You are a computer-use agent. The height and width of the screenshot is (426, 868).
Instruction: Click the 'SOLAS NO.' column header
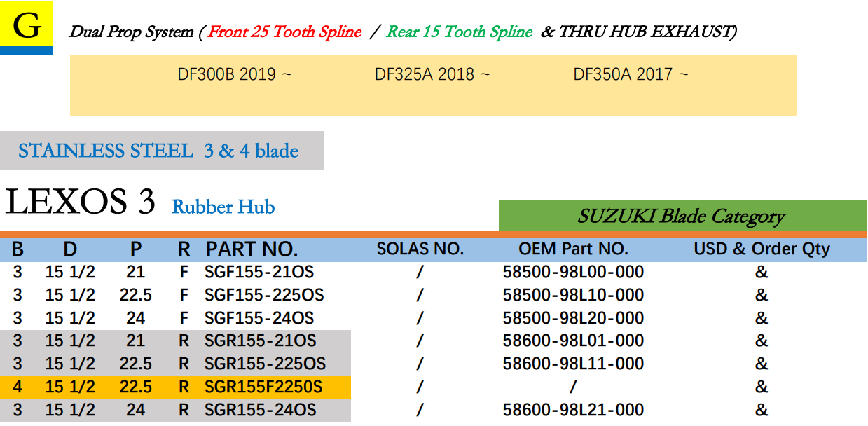tap(420, 249)
